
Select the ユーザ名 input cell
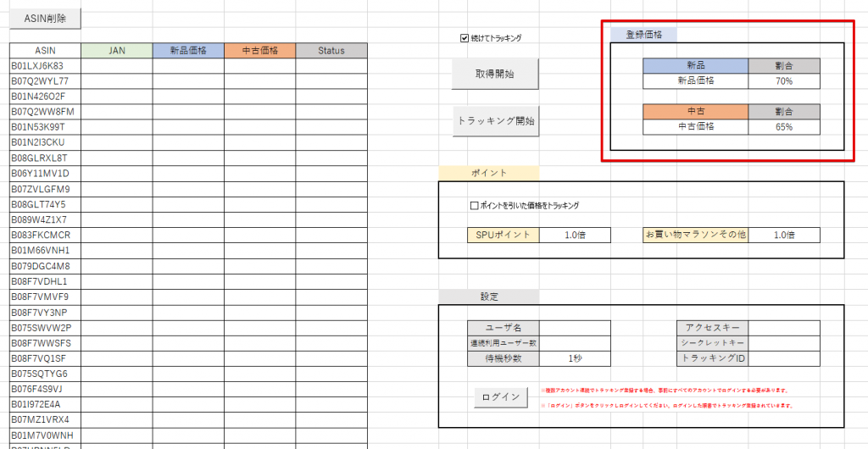click(x=575, y=328)
